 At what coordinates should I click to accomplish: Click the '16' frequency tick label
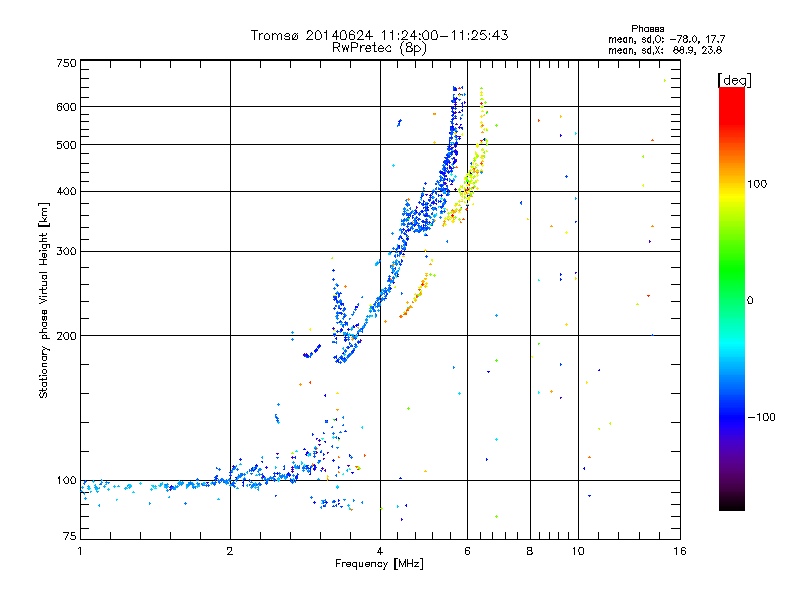click(680, 551)
